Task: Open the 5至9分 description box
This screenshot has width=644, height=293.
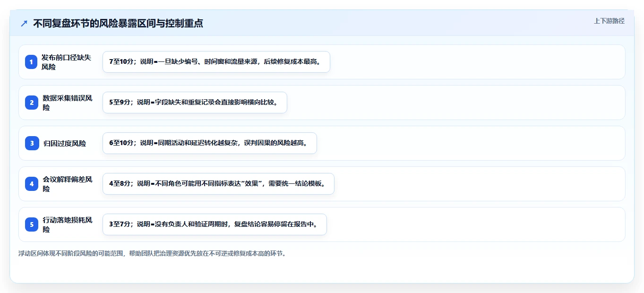Action: (x=195, y=103)
